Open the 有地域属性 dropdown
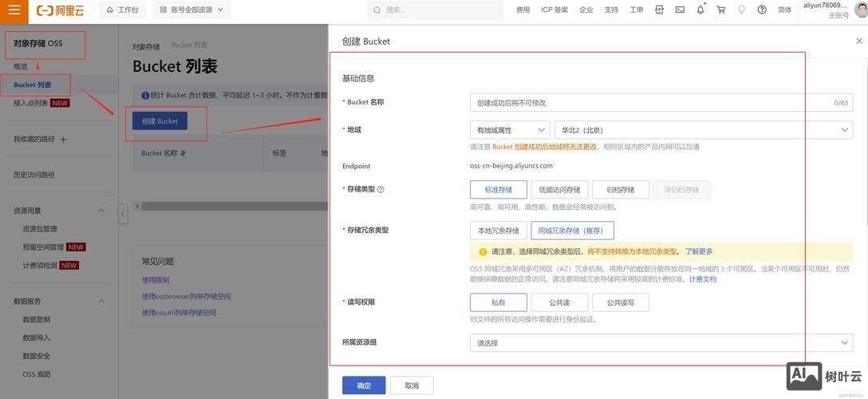The height and width of the screenshot is (399, 868). [510, 130]
